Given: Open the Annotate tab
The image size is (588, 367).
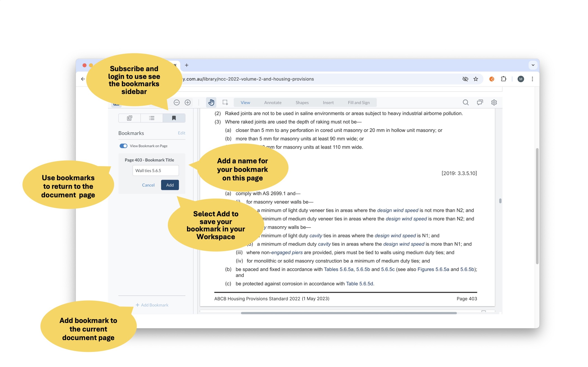Looking at the screenshot, I should (273, 102).
